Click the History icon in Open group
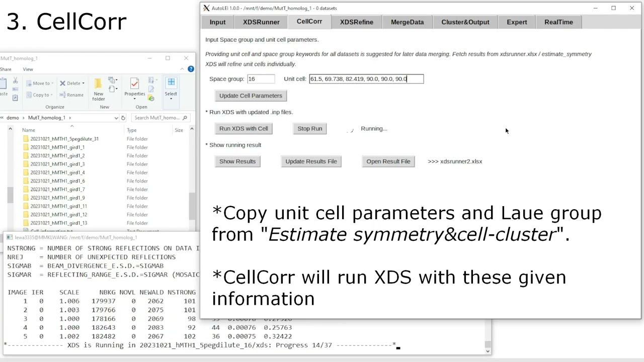The image size is (644, 362). pos(151,98)
